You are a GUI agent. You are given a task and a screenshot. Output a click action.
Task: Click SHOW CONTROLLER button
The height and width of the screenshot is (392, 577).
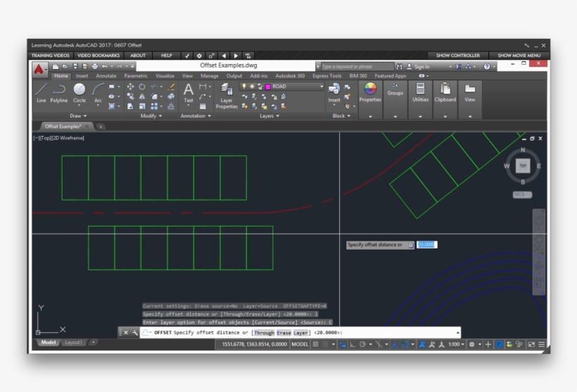[x=458, y=56]
